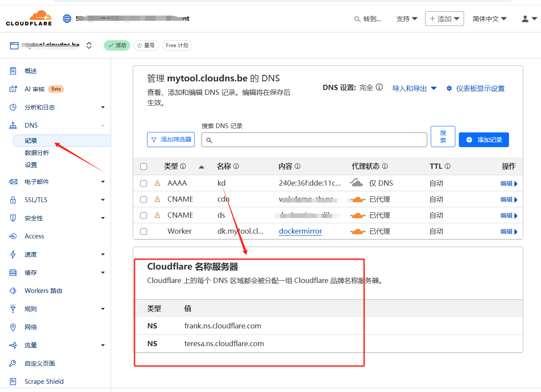This screenshot has width=541, height=392.
Task: Select 记录 under DNS menu
Action: point(62,141)
